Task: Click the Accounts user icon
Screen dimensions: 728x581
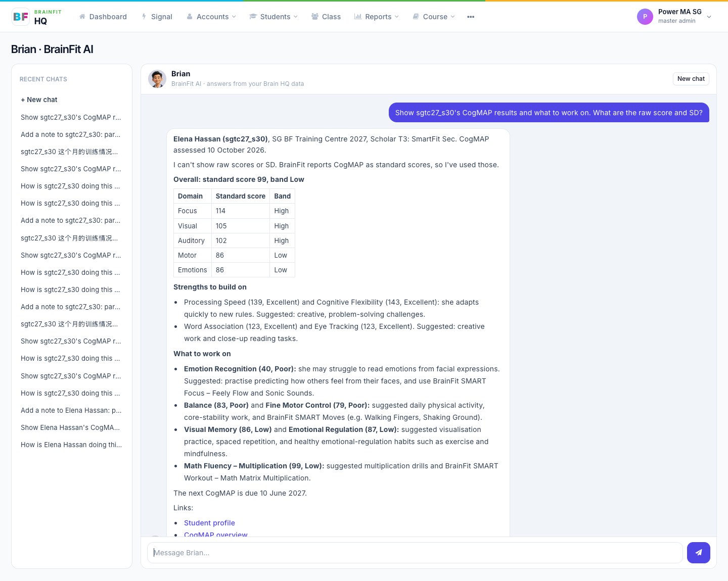Action: pyautogui.click(x=190, y=17)
